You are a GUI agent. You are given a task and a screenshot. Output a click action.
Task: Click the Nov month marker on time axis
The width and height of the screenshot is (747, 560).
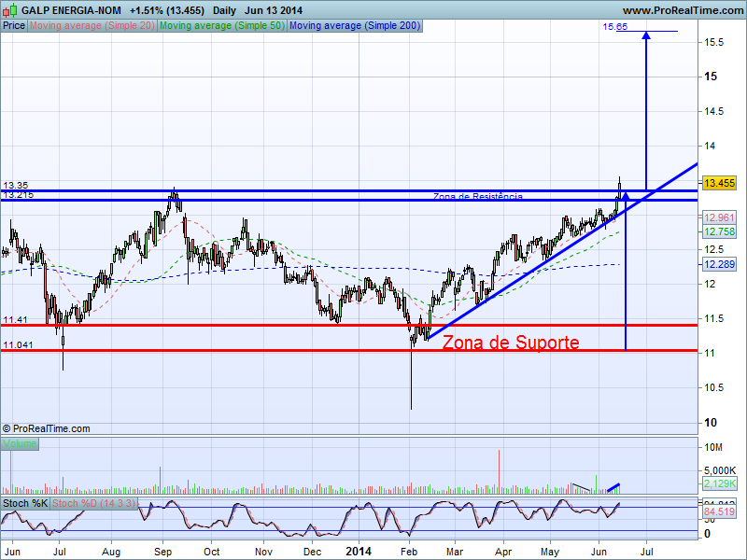[263, 552]
